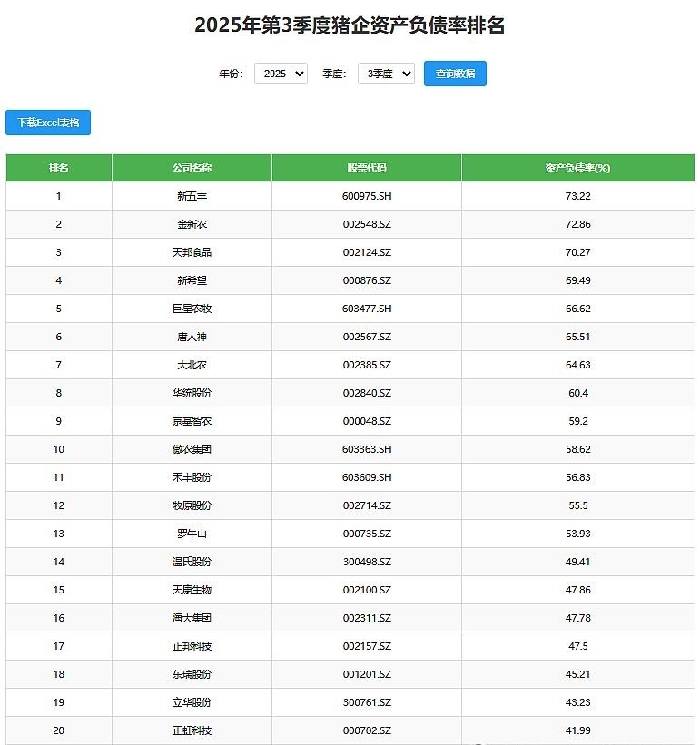The width and height of the screenshot is (700, 745).
Task: Click the value 60.4
Action: click(577, 393)
